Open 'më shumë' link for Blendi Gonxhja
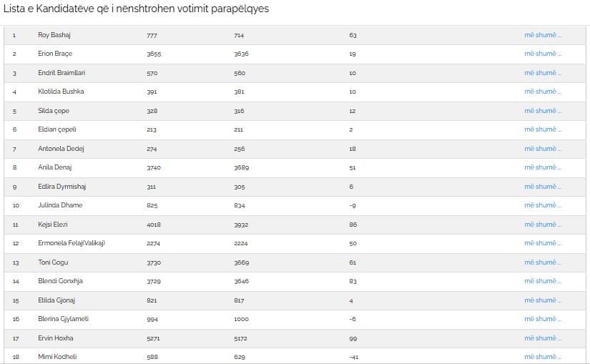 pyautogui.click(x=543, y=281)
